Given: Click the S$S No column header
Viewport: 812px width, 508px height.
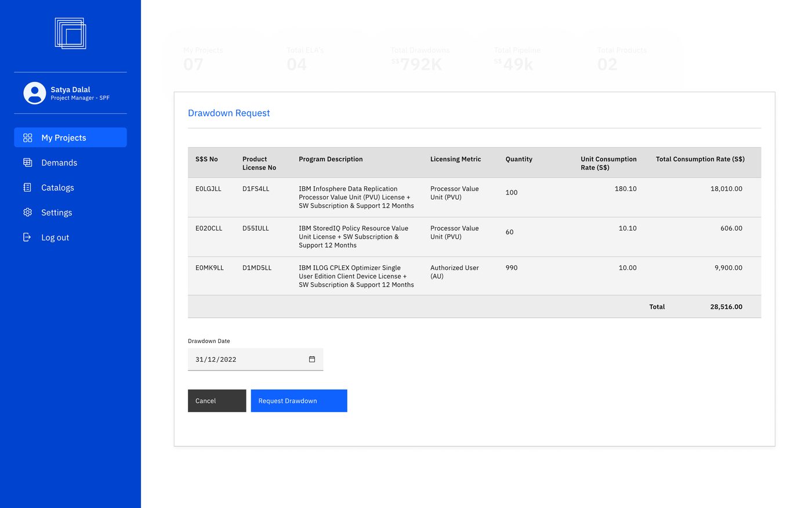Looking at the screenshot, I should tap(206, 159).
